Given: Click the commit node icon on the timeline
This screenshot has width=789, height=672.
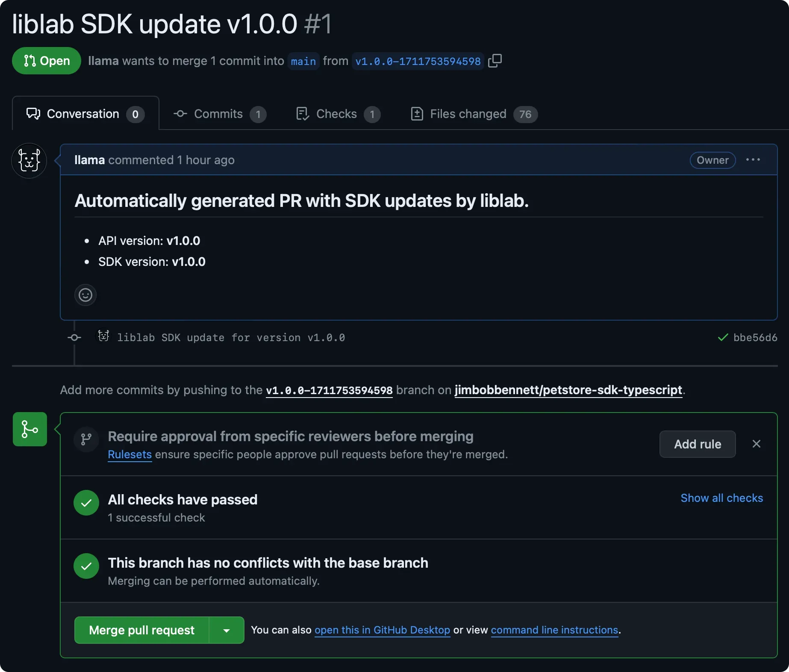Looking at the screenshot, I should click(74, 338).
